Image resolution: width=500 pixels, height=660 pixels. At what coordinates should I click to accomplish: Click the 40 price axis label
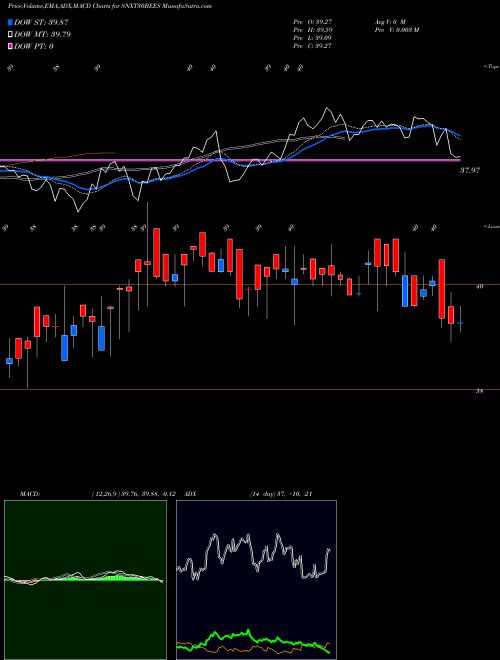point(479,287)
